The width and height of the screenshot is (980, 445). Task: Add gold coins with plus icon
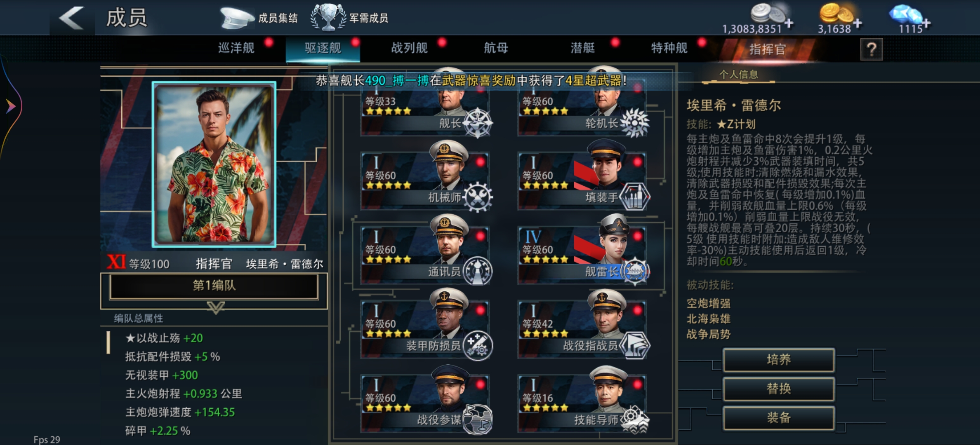857,23
